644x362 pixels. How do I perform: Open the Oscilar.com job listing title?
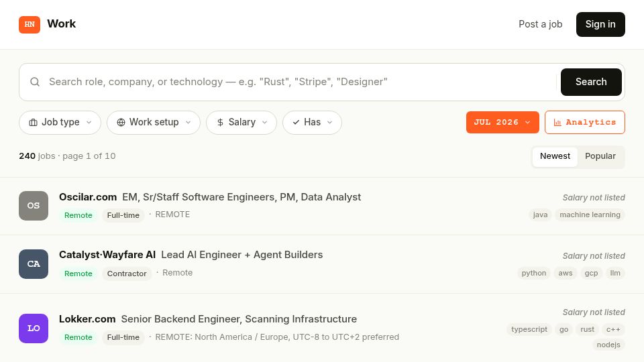click(241, 197)
